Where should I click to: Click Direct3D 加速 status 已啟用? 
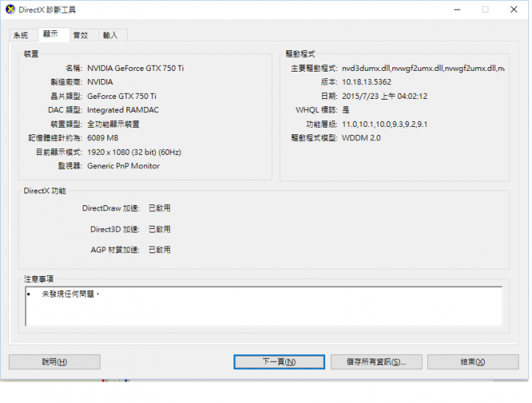tap(160, 229)
